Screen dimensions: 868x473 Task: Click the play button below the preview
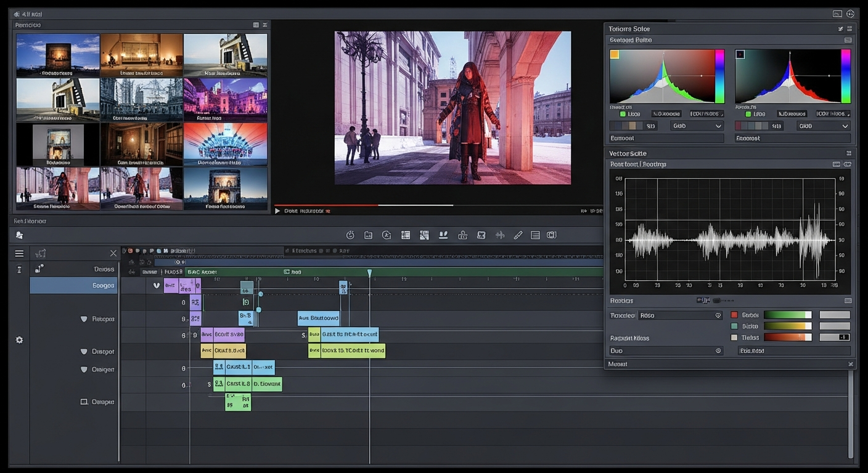(x=277, y=211)
